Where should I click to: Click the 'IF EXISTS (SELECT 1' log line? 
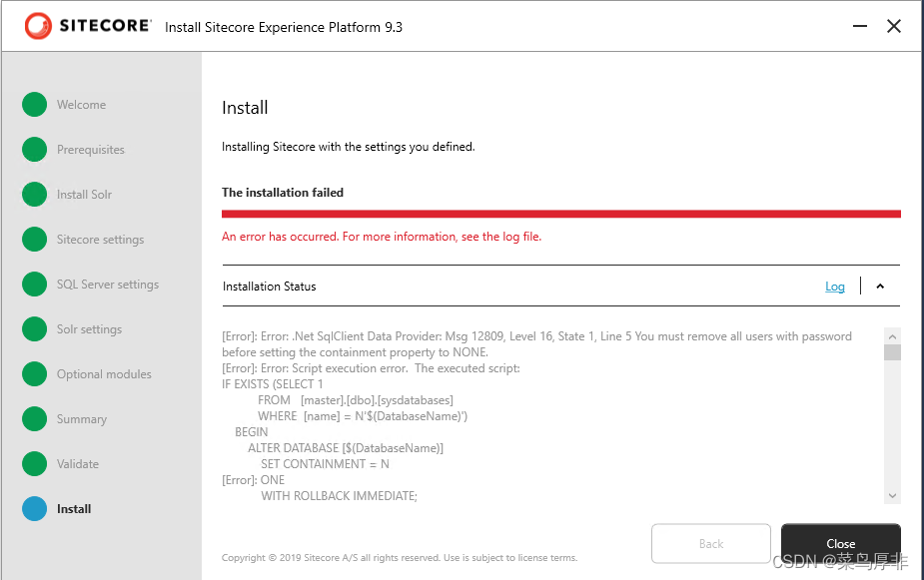click(273, 384)
